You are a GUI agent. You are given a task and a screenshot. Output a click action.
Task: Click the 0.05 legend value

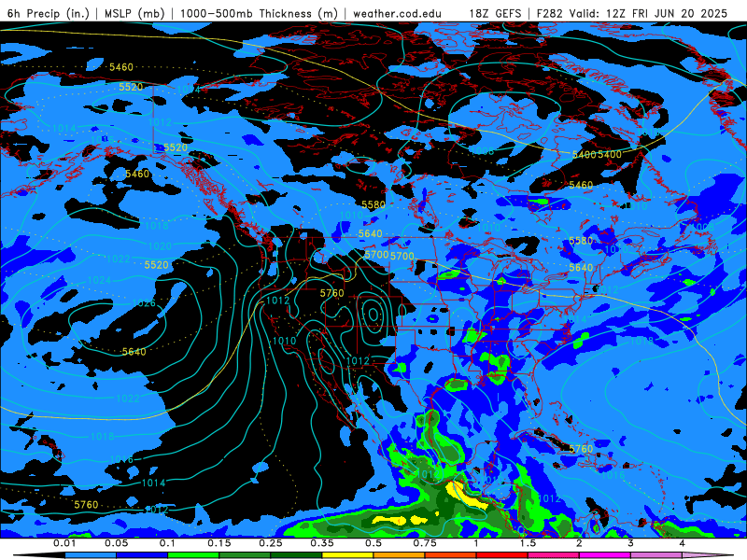coord(116,543)
